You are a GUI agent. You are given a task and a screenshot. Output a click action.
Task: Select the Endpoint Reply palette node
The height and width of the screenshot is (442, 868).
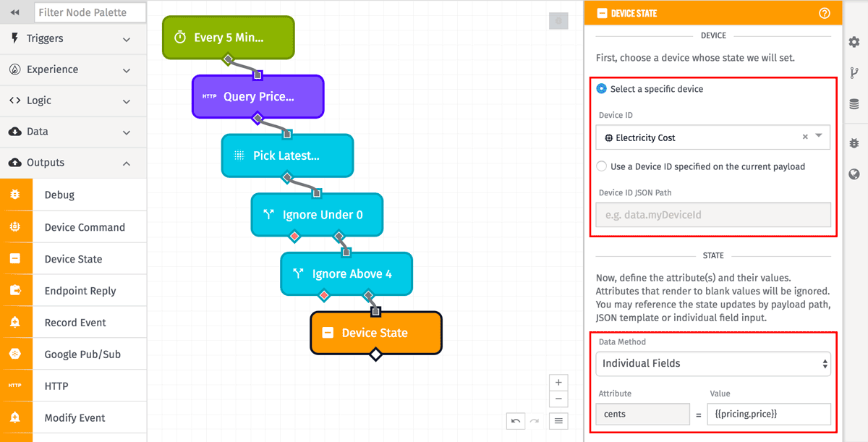73,291
